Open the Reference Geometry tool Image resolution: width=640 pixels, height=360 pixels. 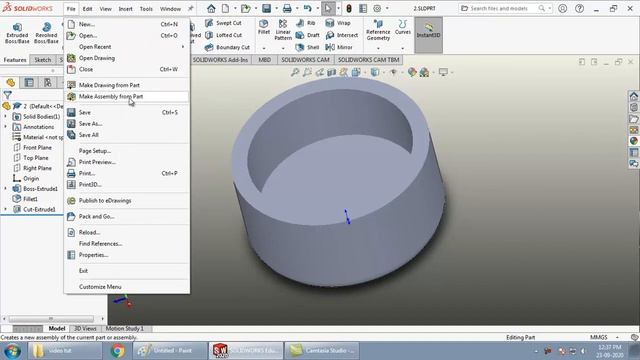pyautogui.click(x=378, y=30)
